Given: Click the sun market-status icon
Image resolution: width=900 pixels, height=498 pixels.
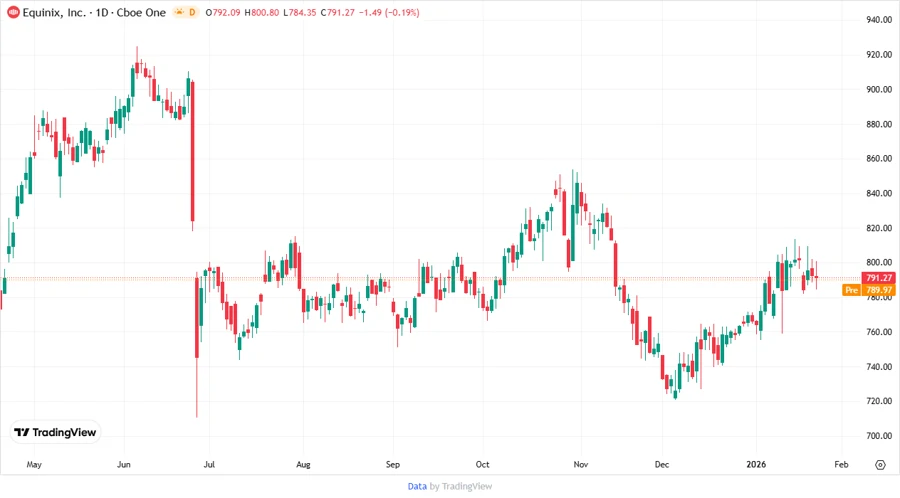Looking at the screenshot, I should 180,12.
